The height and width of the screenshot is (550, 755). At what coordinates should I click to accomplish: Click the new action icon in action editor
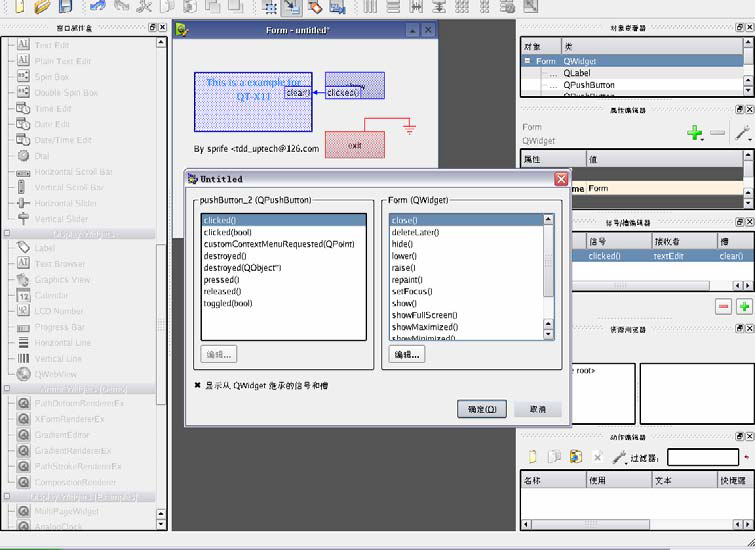533,457
